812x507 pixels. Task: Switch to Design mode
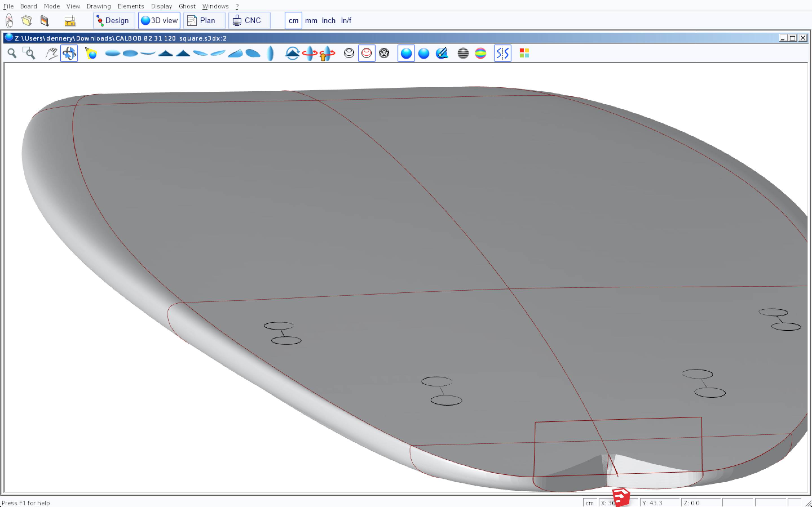point(114,21)
